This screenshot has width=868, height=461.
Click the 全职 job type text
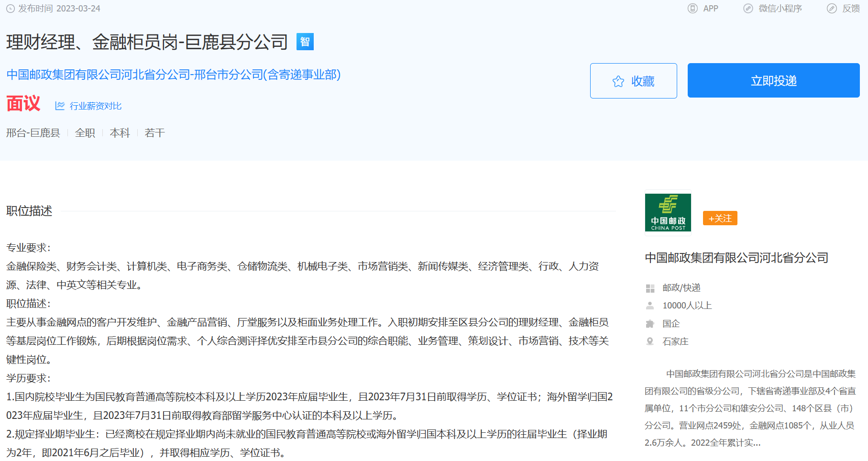point(85,133)
